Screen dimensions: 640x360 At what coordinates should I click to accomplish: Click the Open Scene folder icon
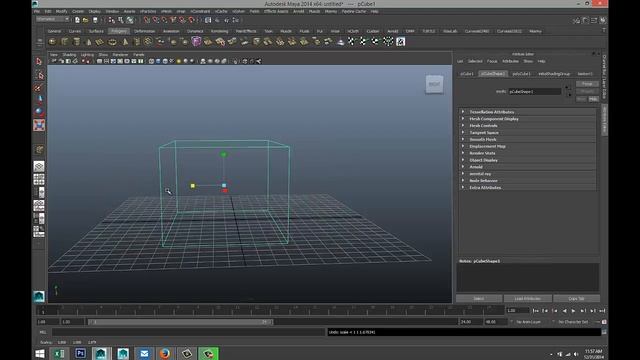(86, 20)
